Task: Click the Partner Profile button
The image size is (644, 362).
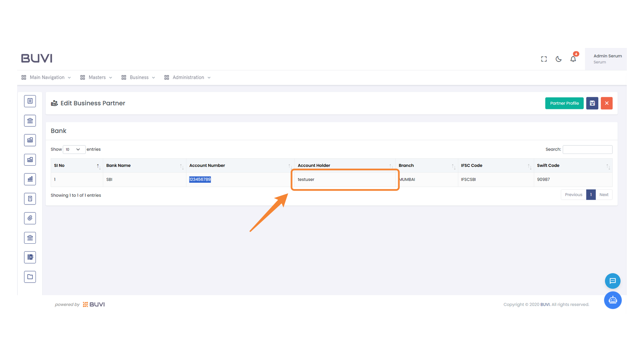Action: coord(564,103)
